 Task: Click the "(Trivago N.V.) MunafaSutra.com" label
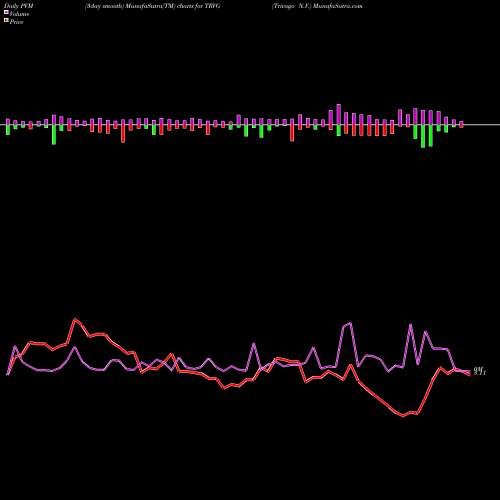point(317,6)
